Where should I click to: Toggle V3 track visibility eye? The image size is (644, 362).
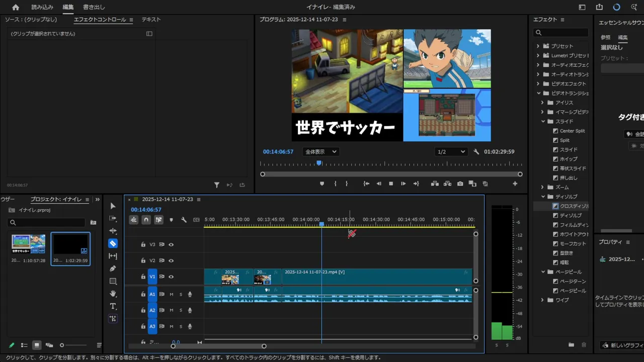(171, 244)
